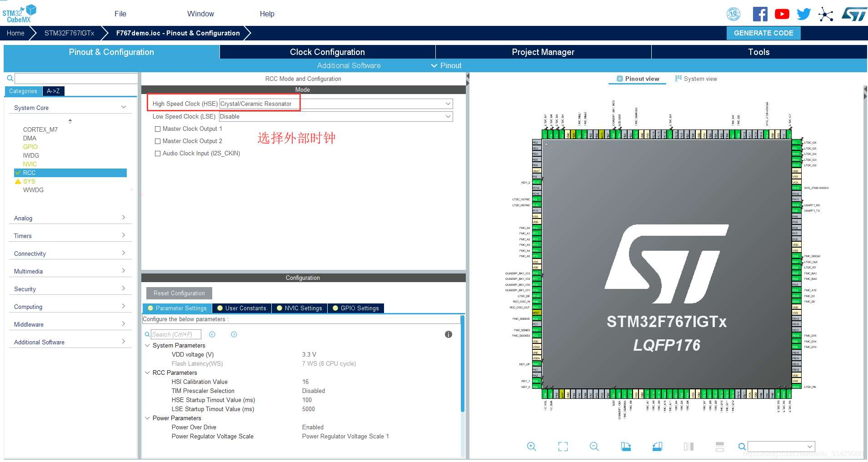Open NVIC Settings tab
This screenshot has width=868, height=462.
coord(299,308)
